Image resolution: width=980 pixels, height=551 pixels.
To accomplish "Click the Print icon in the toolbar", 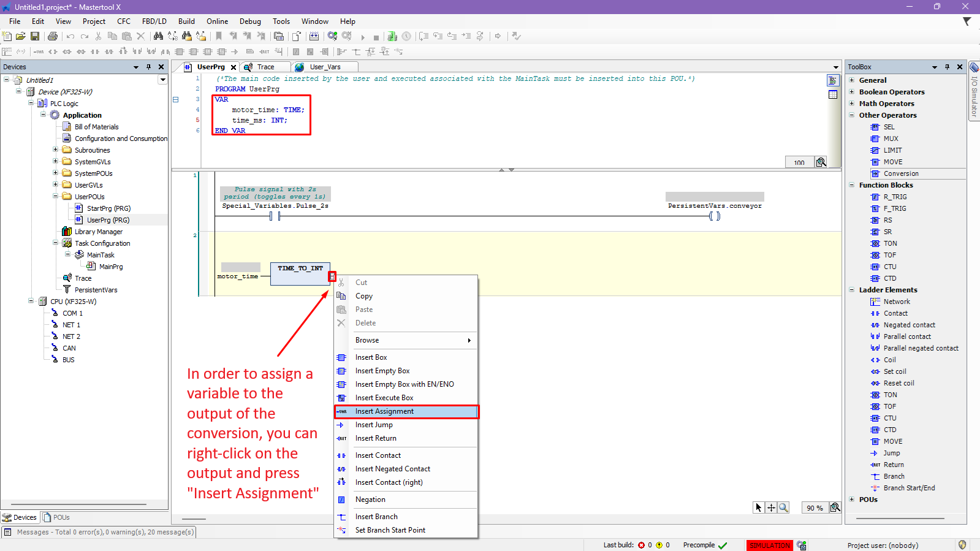I will point(53,37).
